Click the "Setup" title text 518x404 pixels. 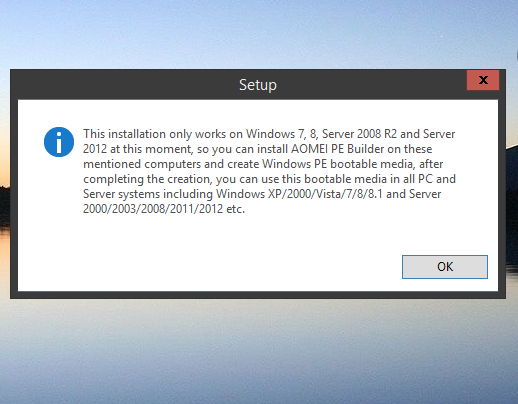[258, 85]
